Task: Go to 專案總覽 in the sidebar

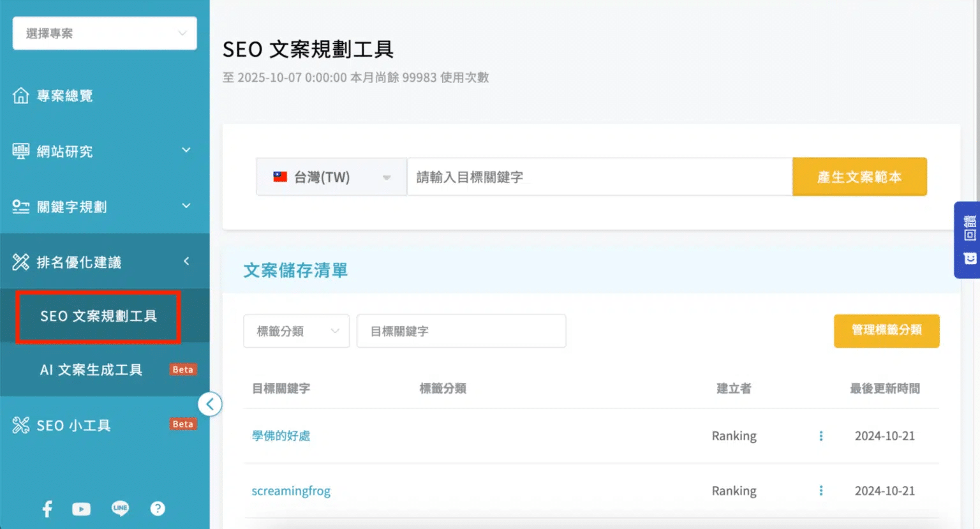Action: (x=64, y=96)
